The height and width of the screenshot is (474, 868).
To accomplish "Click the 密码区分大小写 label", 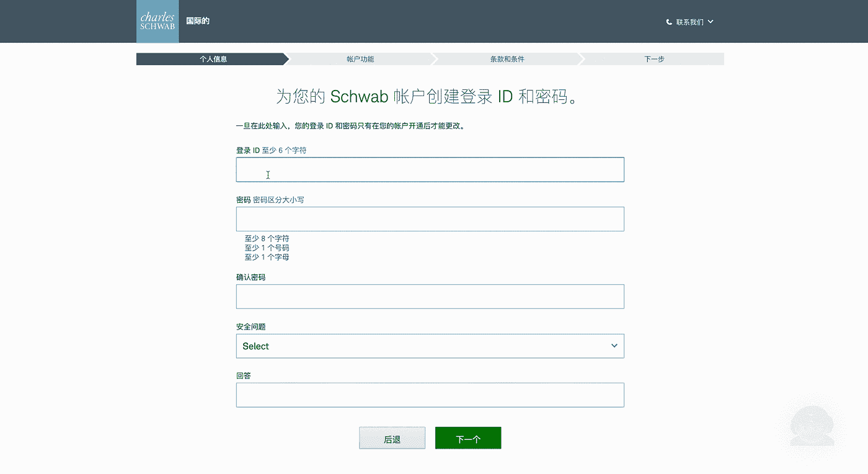I will click(x=279, y=200).
